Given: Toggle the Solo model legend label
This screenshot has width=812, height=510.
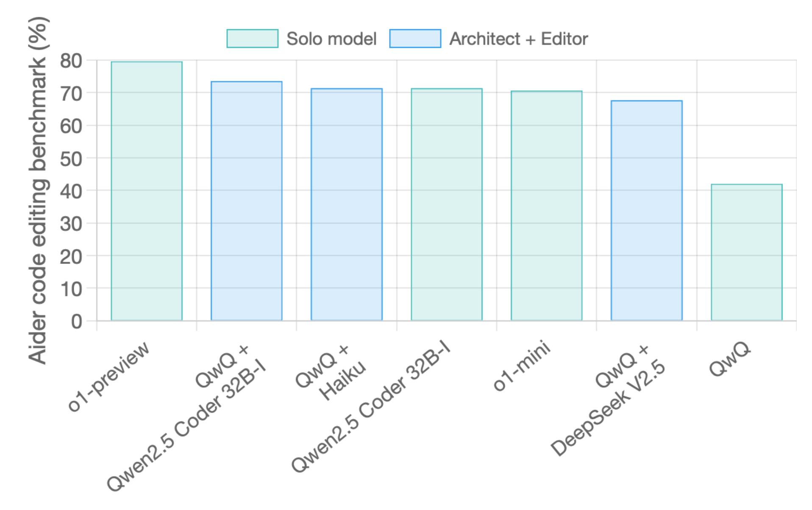Looking at the screenshot, I should click(x=331, y=39).
